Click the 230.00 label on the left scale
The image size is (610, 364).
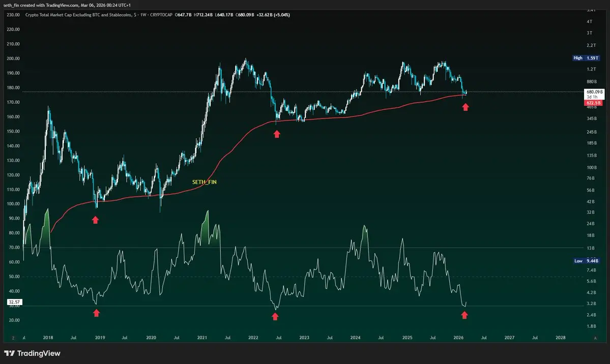point(13,15)
